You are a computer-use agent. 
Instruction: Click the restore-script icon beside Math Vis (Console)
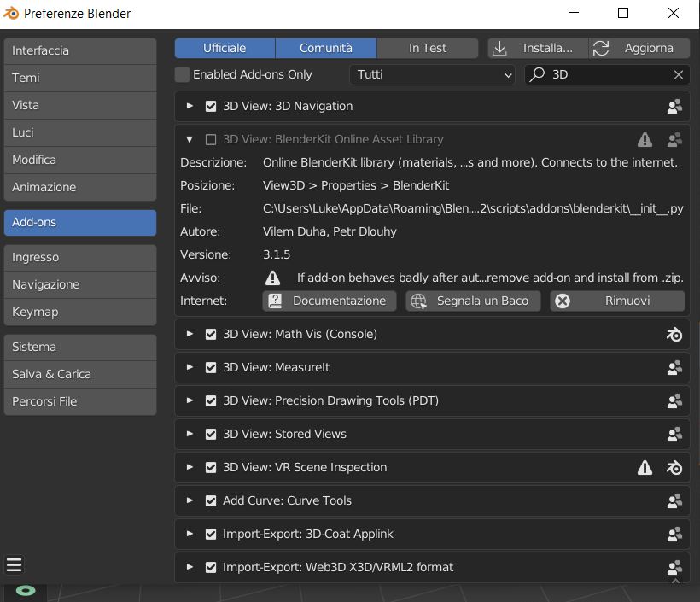(674, 334)
